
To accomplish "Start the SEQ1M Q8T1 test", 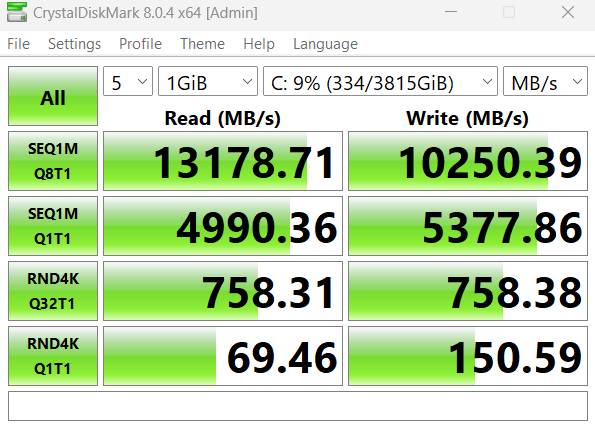I will pos(53,161).
